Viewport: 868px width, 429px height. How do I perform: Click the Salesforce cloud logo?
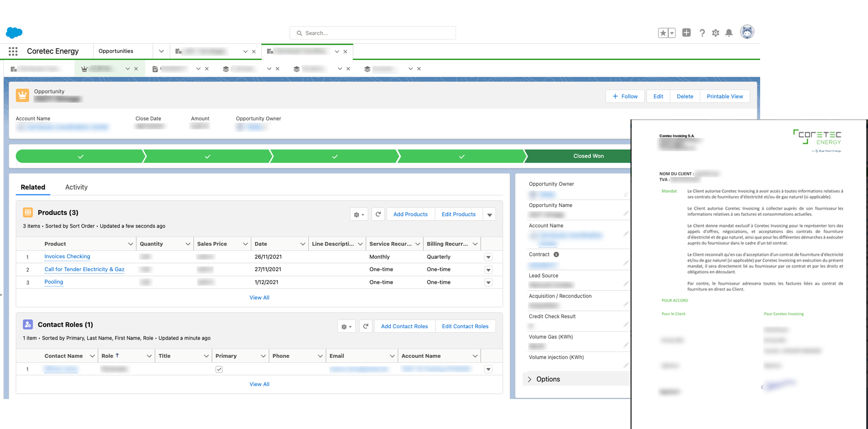point(14,32)
